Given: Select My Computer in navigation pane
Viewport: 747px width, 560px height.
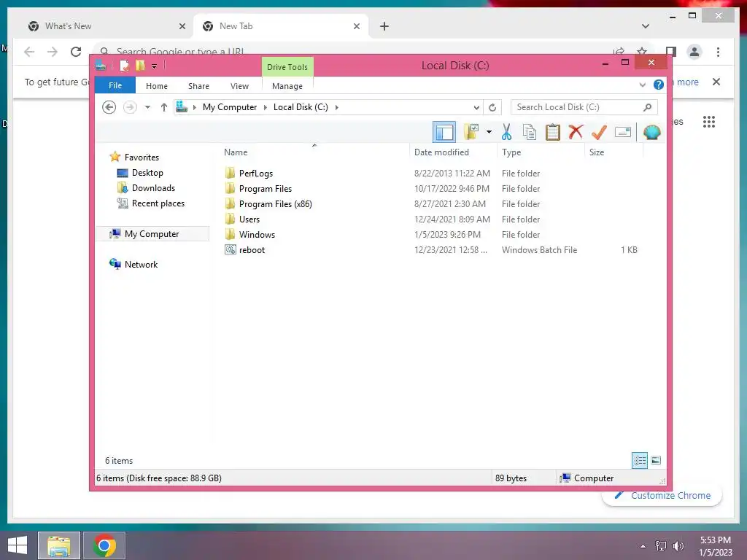Looking at the screenshot, I should (152, 234).
